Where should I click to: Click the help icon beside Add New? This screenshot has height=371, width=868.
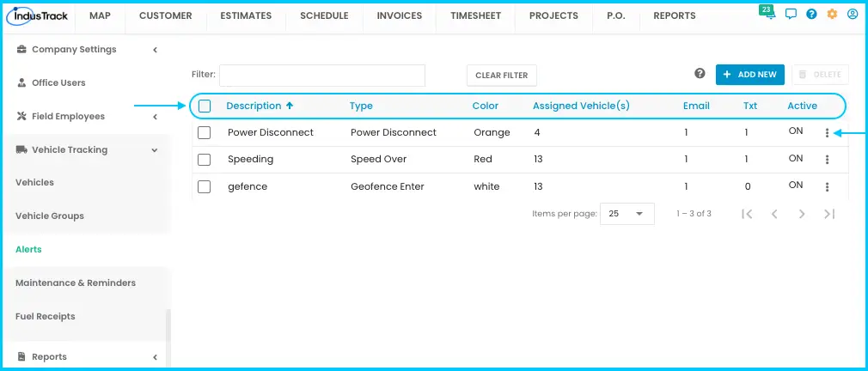click(700, 74)
